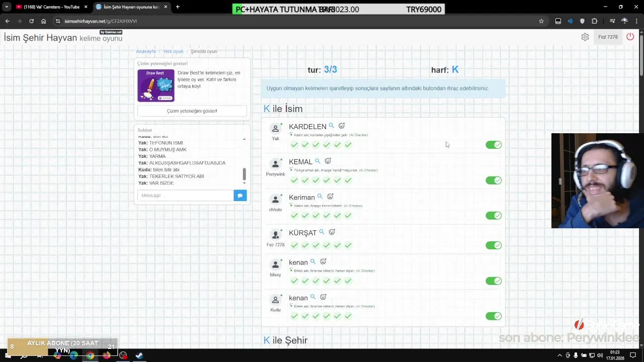Open the tab search dropdown arrow
Image resolution: width=644 pixels, height=362 pixels.
7,7
